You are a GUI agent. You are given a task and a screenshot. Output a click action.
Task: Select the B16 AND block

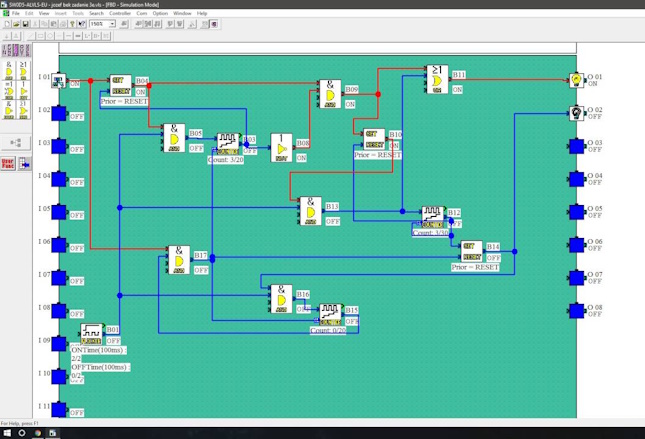281,299
